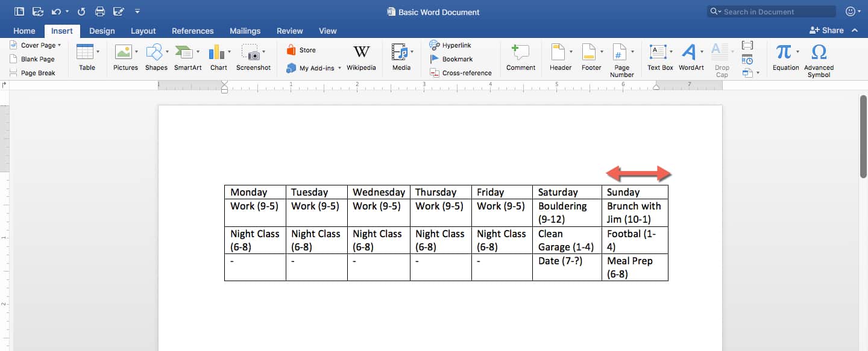This screenshot has width=868, height=351.
Task: Switch to the Layout tab
Action: (x=143, y=31)
